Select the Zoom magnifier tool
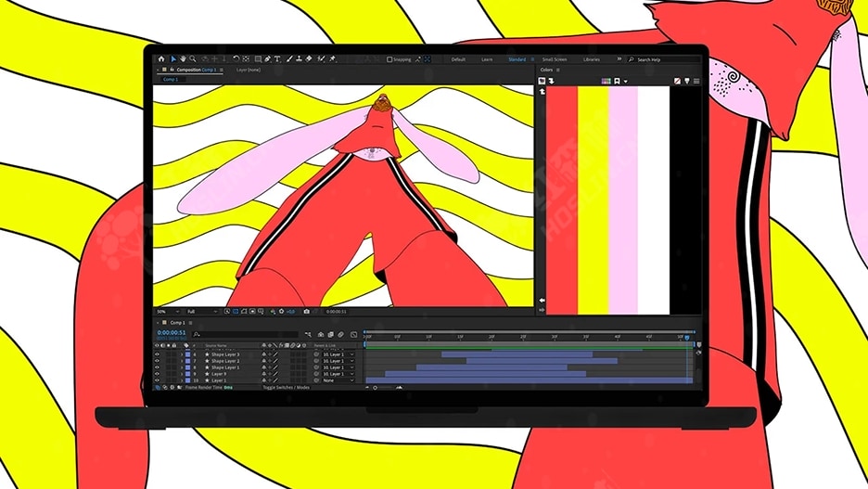The height and width of the screenshot is (489, 868). coord(193,59)
